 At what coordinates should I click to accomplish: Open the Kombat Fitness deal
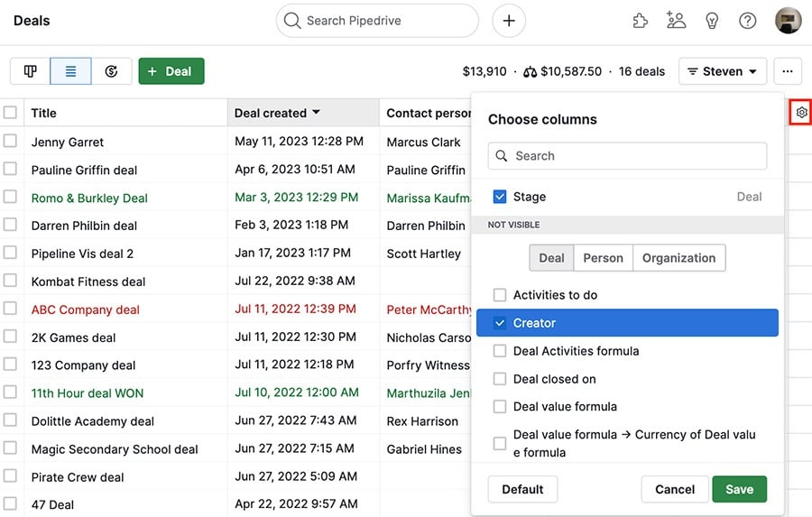point(88,282)
